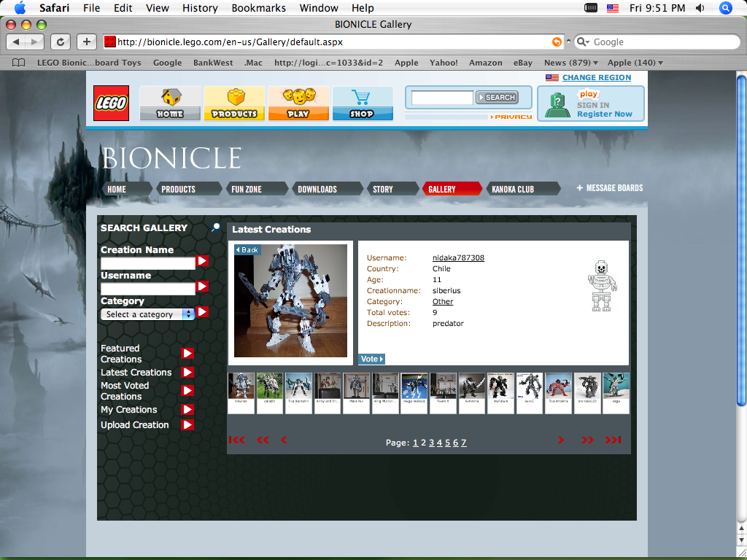747x560 pixels.
Task: Open the MESSAGE BOARDS link
Action: tap(610, 188)
